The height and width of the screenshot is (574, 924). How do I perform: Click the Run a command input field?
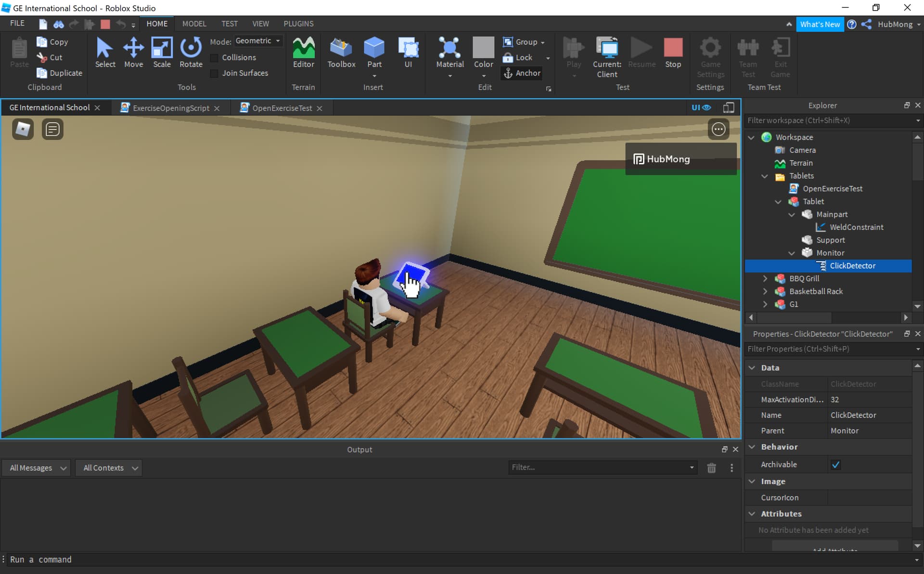pos(144,560)
